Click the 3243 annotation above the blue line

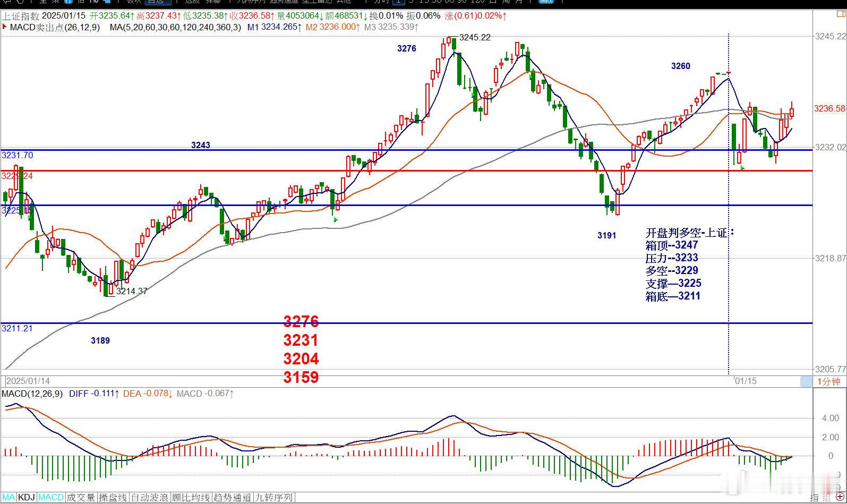coord(201,145)
